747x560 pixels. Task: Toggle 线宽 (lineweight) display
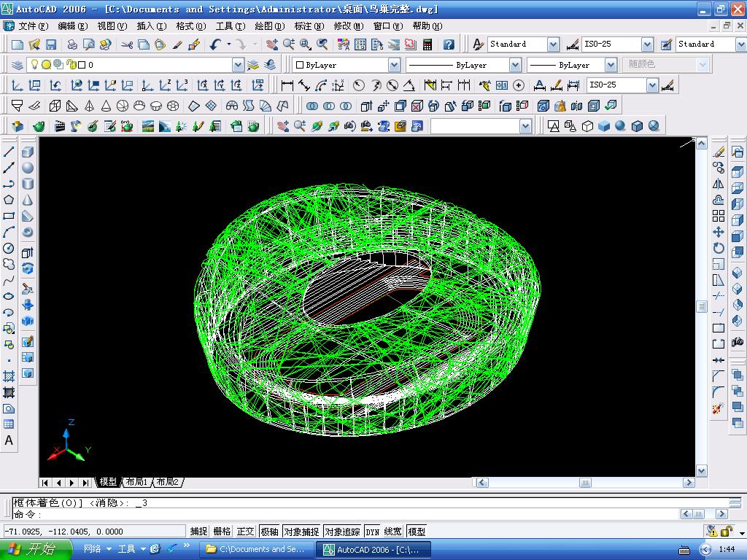[393, 532]
